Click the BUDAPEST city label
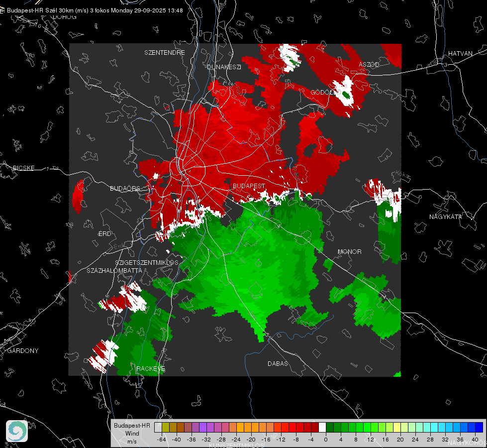Viewport: 487px width, 448px height. pos(249,186)
